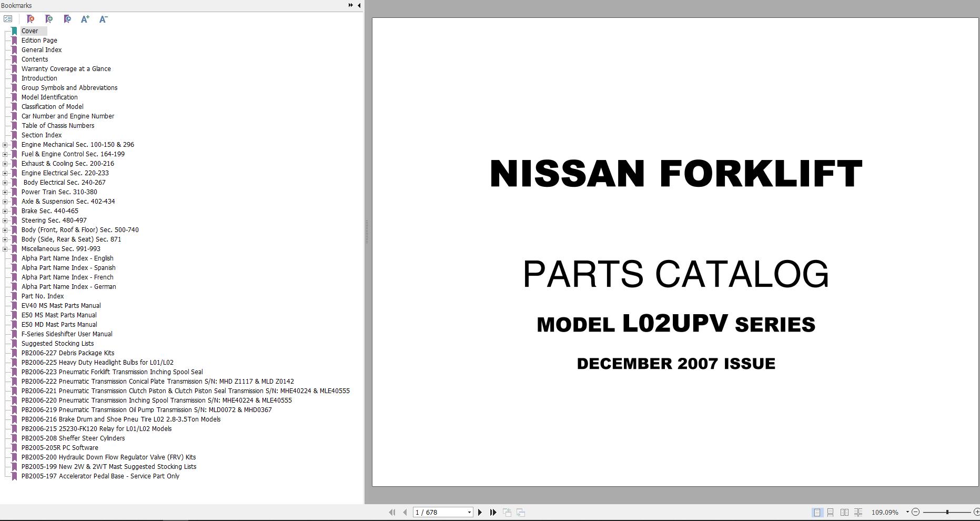Open Group Symbols and Abbreviations bookmark
Screen dimensions: 980x521
point(69,88)
